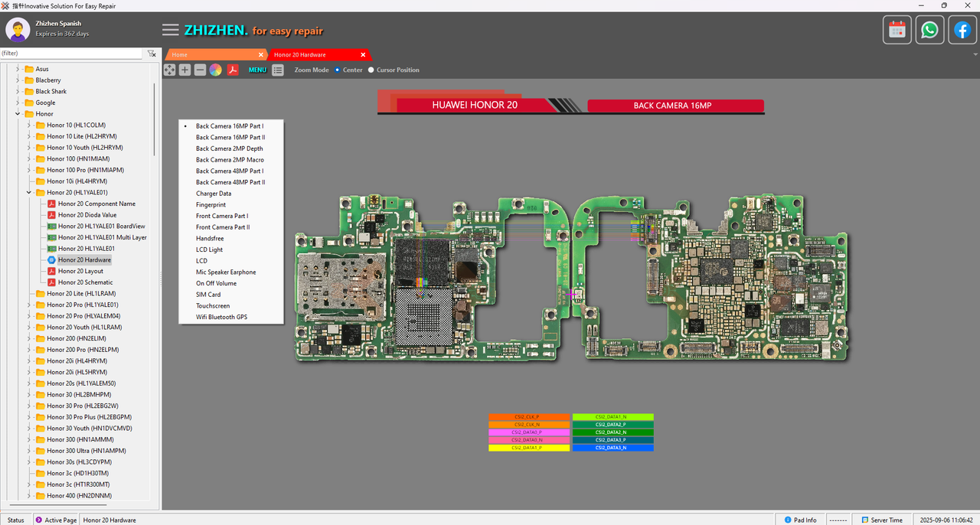Click the HUAWEI HONOR 20 title banner
This screenshot has height=525, width=980.
[x=475, y=105]
